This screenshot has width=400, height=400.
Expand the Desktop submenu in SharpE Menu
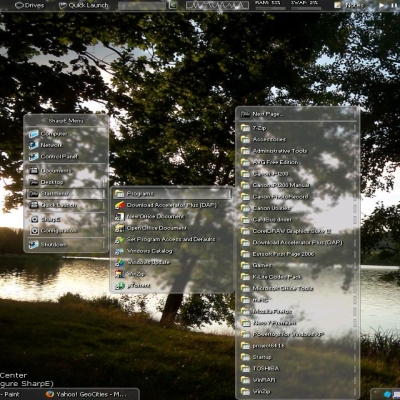tap(66, 182)
